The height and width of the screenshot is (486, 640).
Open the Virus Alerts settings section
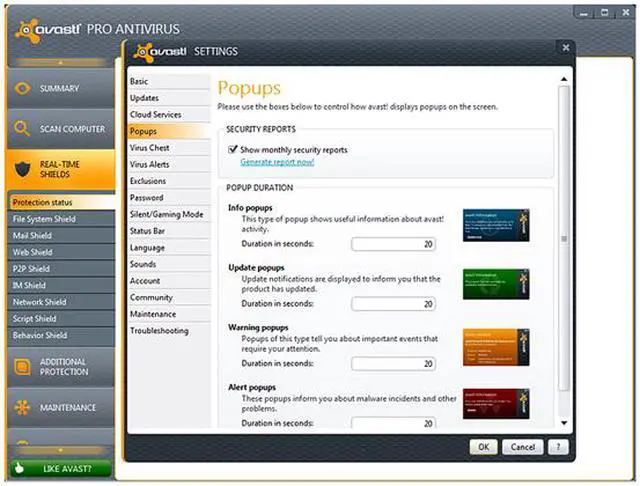169,164
